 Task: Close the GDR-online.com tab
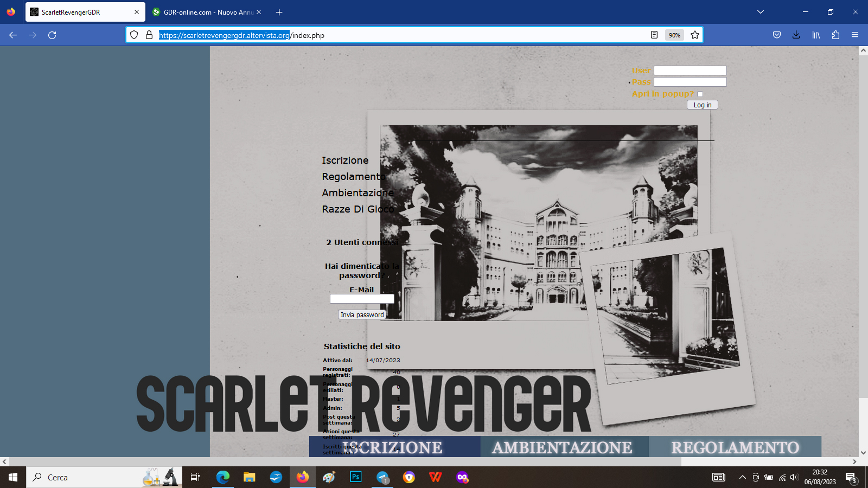259,12
